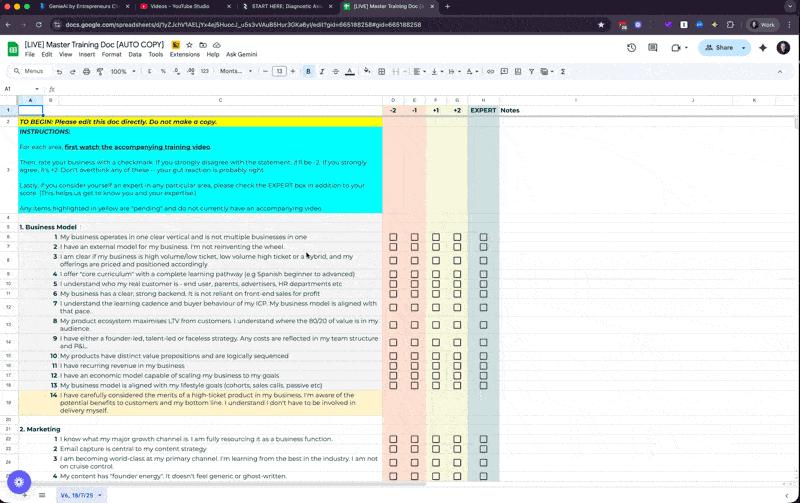This screenshot has width=800, height=503.
Task: Toggle italic formatting
Action: (x=322, y=72)
